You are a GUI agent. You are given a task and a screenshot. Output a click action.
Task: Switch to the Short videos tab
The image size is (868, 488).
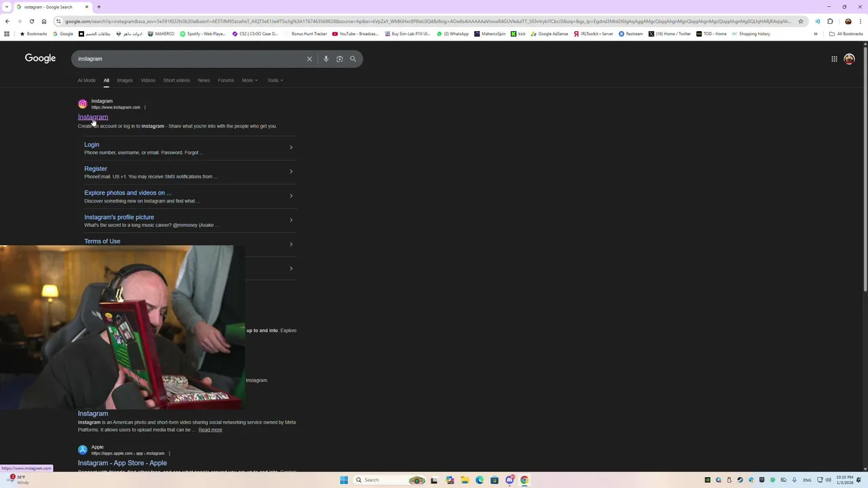coord(176,80)
